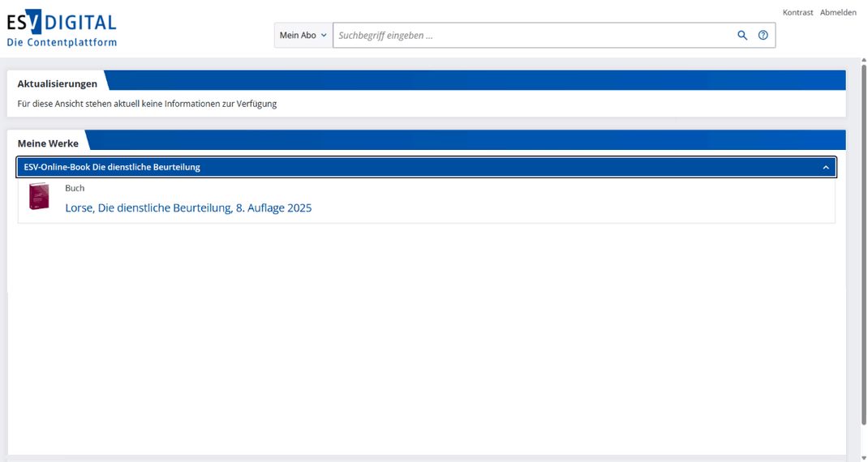Click the search magnifier icon

[741, 36]
